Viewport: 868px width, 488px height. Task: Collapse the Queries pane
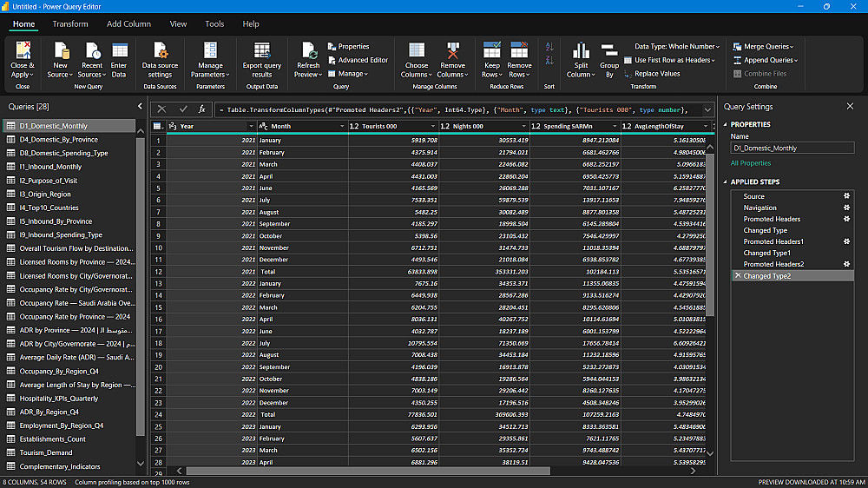coord(141,106)
